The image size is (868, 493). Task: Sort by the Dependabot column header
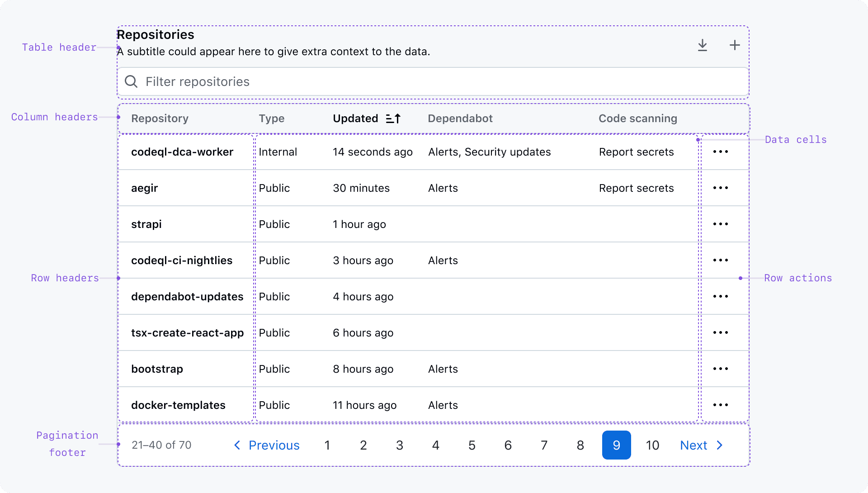click(x=460, y=119)
